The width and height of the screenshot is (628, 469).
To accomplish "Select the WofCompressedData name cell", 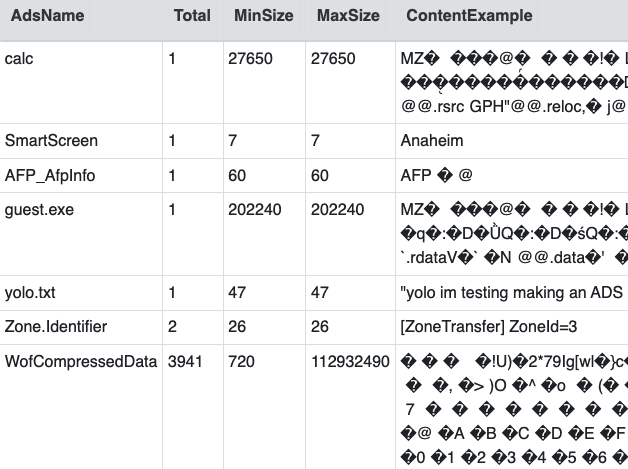I will coord(81,362).
